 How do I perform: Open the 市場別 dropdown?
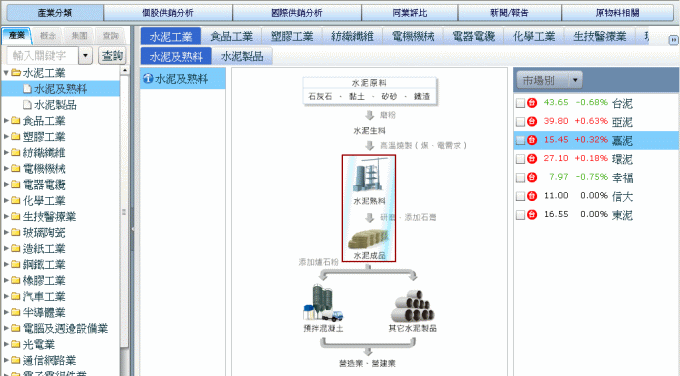[549, 80]
